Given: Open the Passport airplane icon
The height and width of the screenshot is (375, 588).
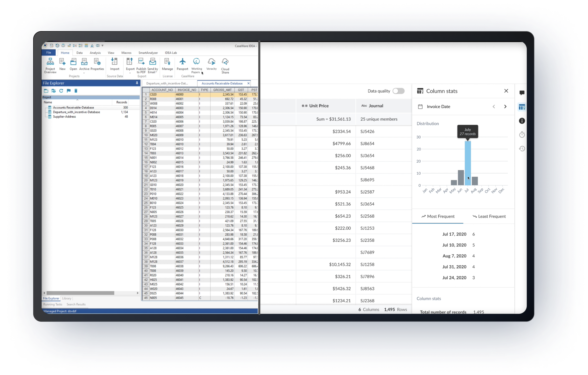Looking at the screenshot, I should 182,62.
